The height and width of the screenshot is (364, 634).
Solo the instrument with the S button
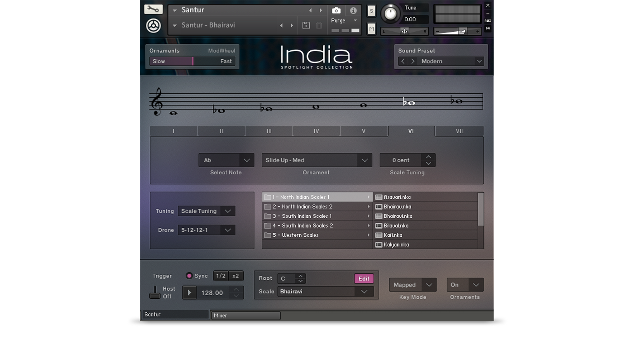coord(371,11)
